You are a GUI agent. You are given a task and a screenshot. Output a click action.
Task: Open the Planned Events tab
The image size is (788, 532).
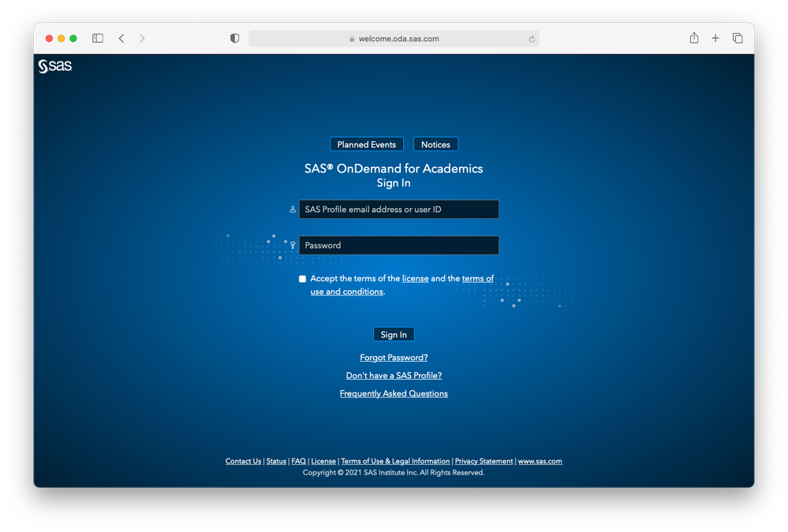click(x=366, y=144)
